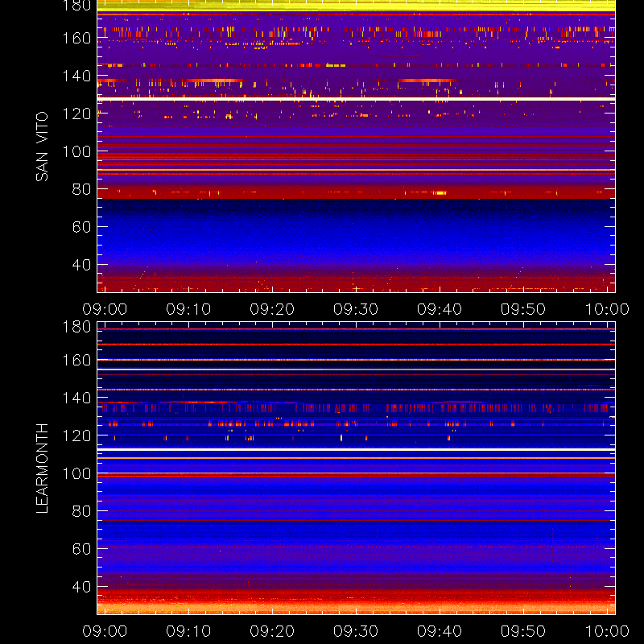Viewport: 644px width, 644px height.
Task: Click the LEARMONTH axis label
Action: (42, 469)
